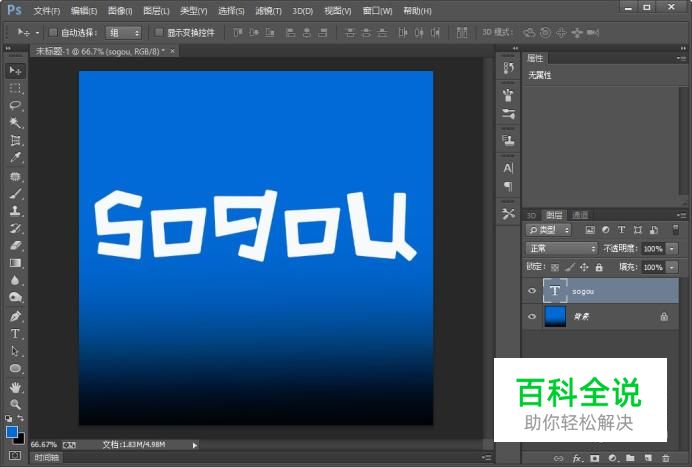This screenshot has width=692, height=467.
Task: Delete the selected layer with trash icon
Action: tap(666, 458)
